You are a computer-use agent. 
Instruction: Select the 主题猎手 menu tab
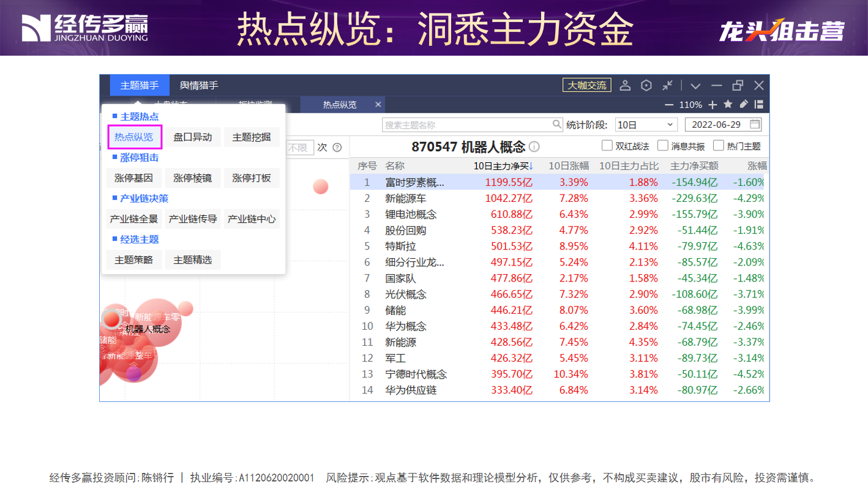pos(140,86)
